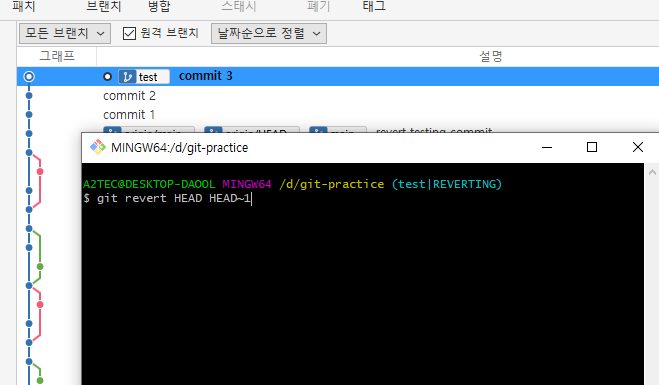Select the commit 3 row

click(x=338, y=76)
